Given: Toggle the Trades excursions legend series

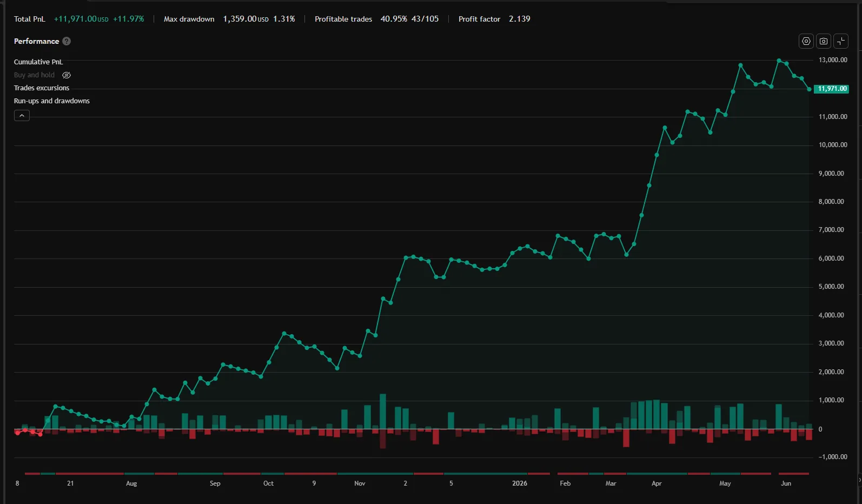Looking at the screenshot, I should (x=42, y=88).
